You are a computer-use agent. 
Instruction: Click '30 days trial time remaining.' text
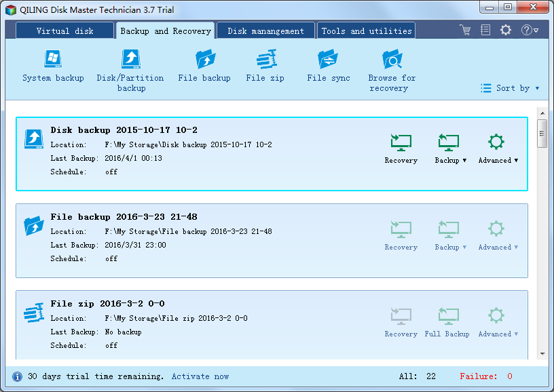[96, 376]
